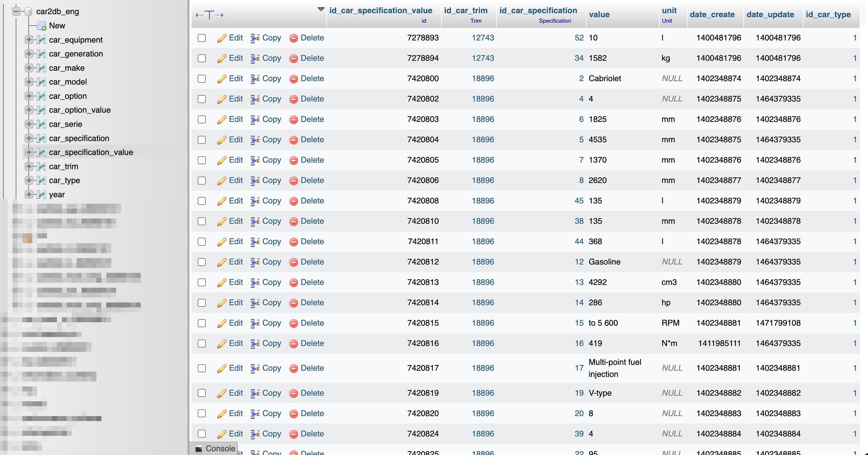
Task: Expand the car_option table node
Action: tap(29, 96)
